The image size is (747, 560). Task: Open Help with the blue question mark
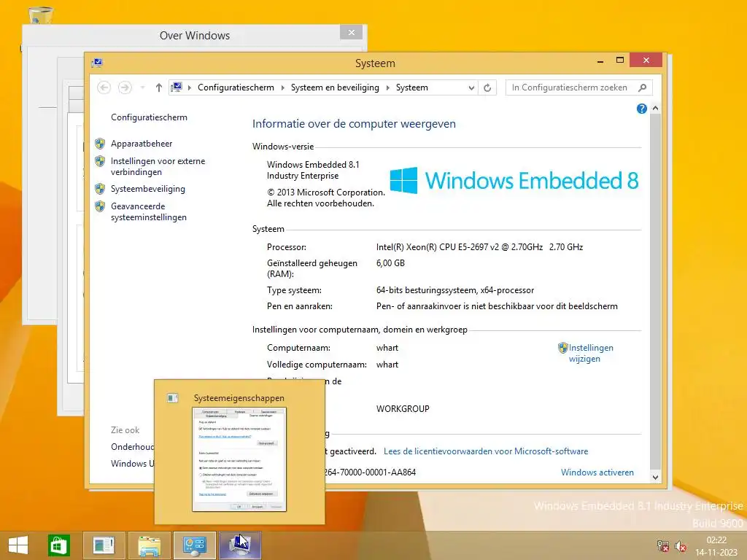click(642, 109)
